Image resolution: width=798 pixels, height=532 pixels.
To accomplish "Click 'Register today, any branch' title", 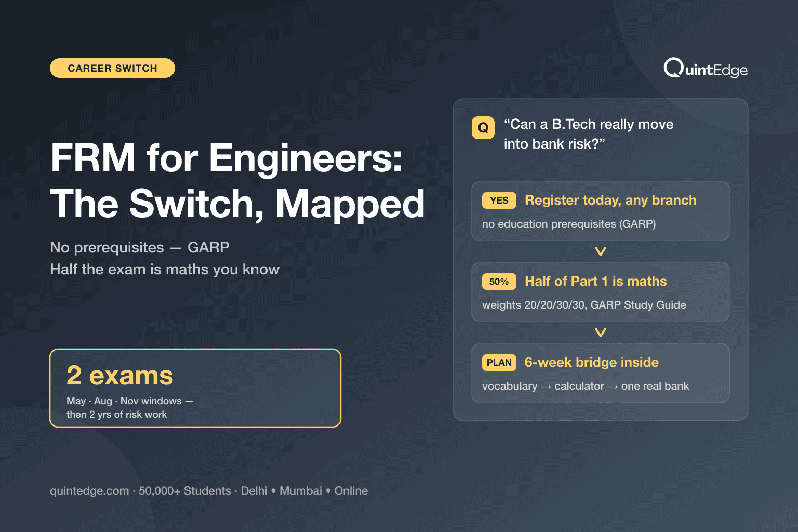I will [610, 201].
